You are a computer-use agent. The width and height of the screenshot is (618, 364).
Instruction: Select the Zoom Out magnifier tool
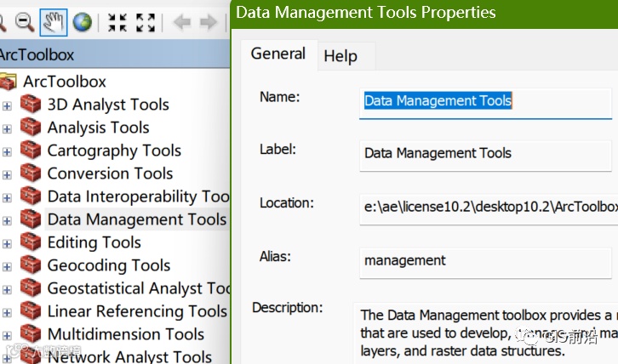tap(24, 22)
